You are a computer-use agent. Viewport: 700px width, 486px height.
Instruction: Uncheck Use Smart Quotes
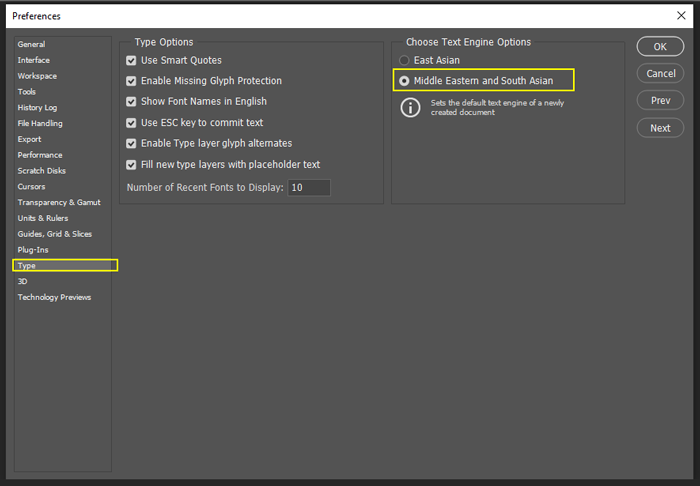[x=131, y=60]
